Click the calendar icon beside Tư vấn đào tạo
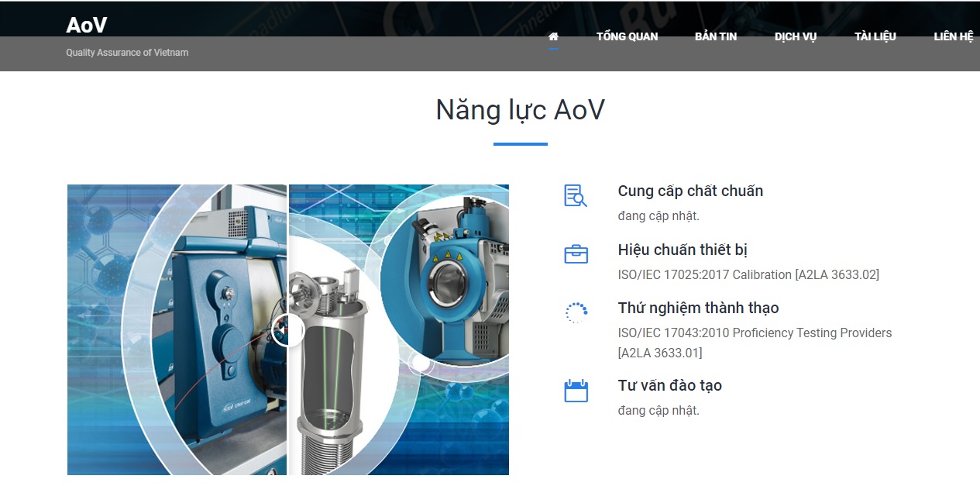 coord(576,391)
